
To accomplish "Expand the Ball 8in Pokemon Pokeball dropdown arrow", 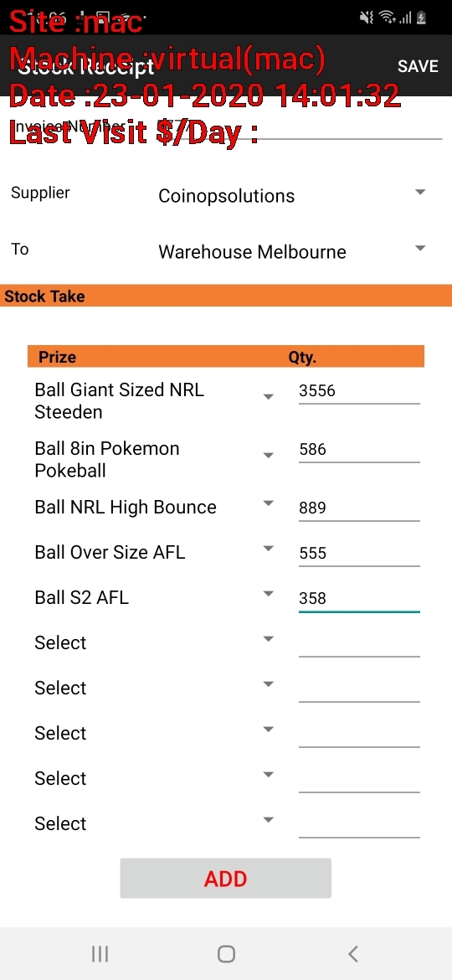I will 269,456.
